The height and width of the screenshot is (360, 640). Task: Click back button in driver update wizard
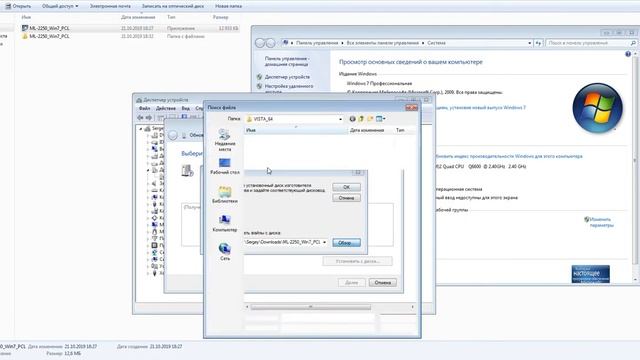(173, 136)
